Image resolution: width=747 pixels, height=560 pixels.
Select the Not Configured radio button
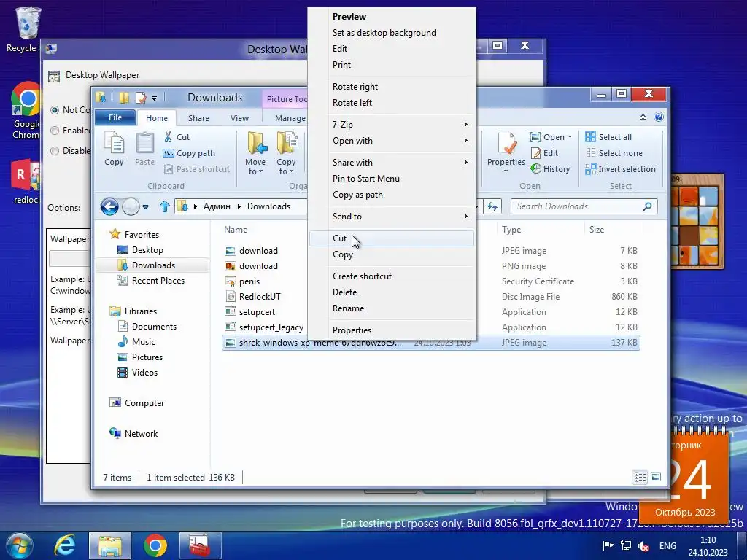(x=55, y=110)
